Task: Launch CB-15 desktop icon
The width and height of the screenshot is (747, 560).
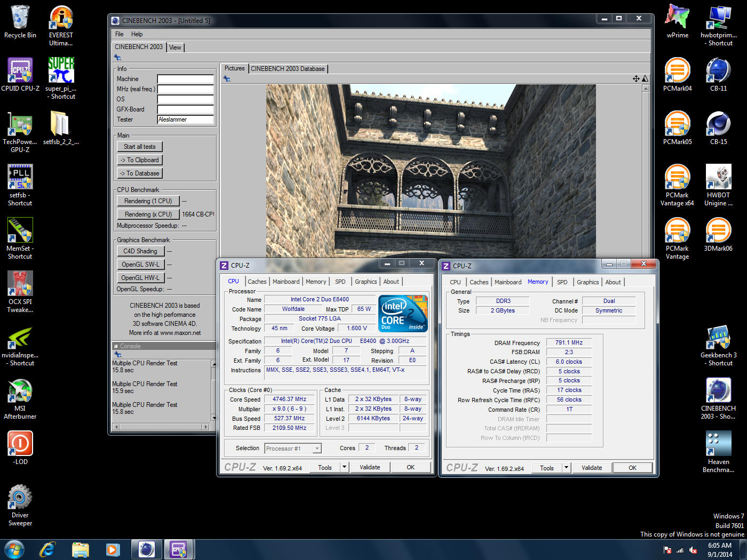Action: coord(719,128)
